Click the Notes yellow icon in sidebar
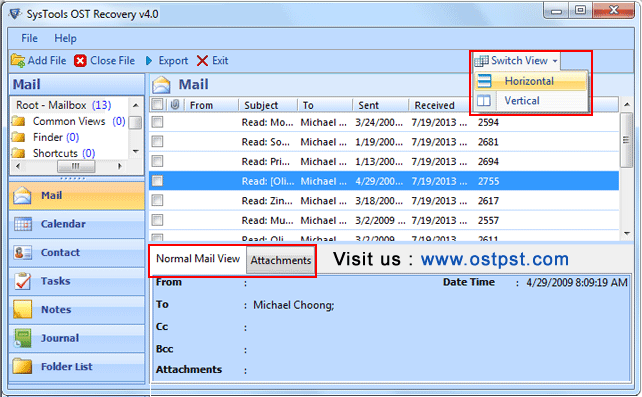 coord(23,309)
